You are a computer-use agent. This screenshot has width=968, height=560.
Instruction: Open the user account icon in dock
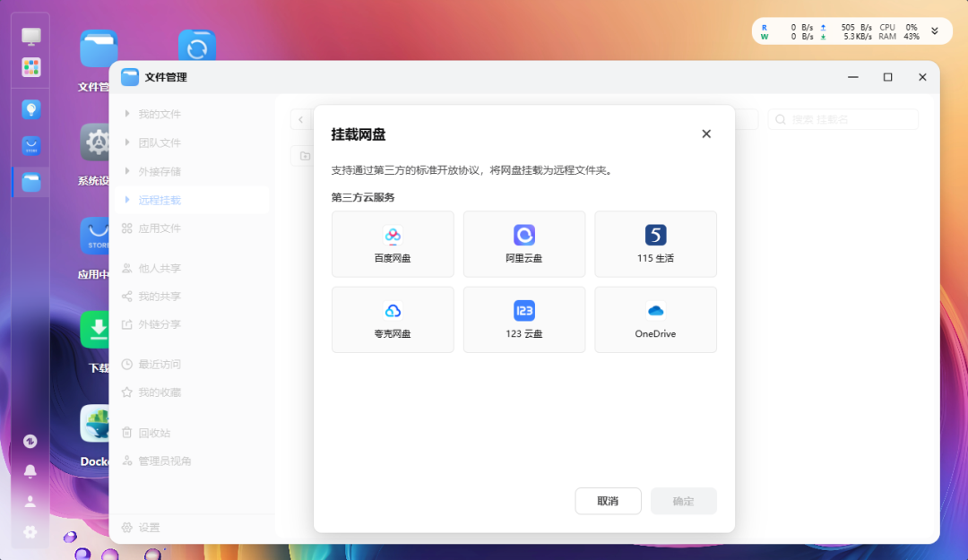pyautogui.click(x=30, y=502)
